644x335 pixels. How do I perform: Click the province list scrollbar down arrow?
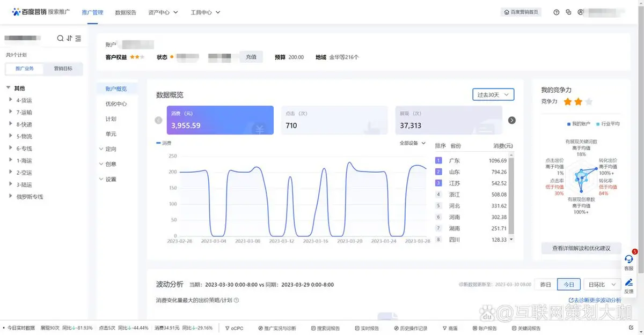click(511, 239)
